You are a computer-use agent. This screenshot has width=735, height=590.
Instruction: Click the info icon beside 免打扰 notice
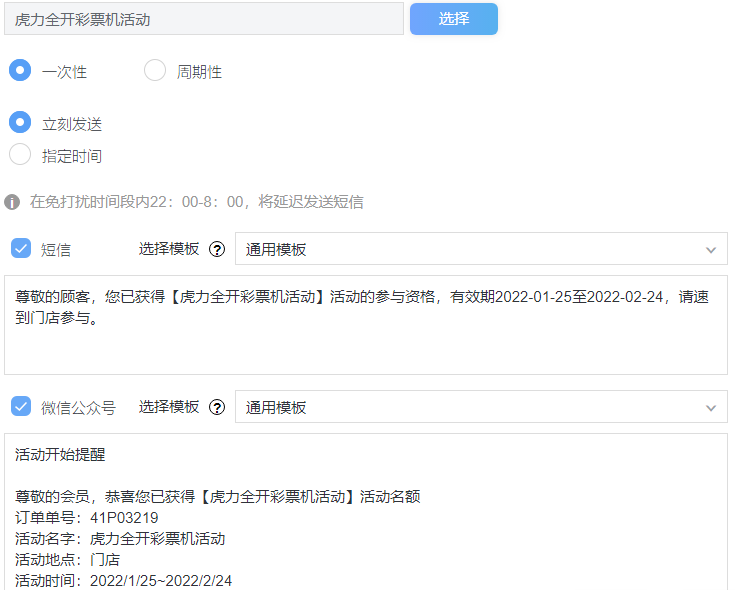tap(12, 202)
